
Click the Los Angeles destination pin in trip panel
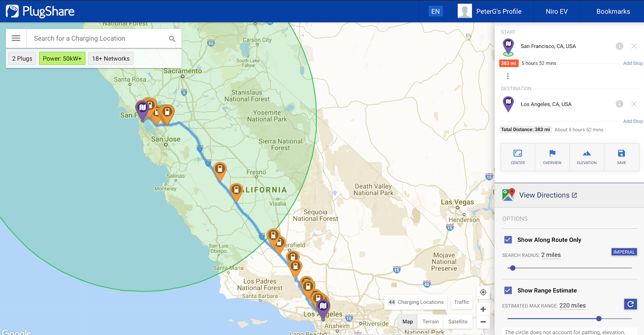pyautogui.click(x=508, y=104)
